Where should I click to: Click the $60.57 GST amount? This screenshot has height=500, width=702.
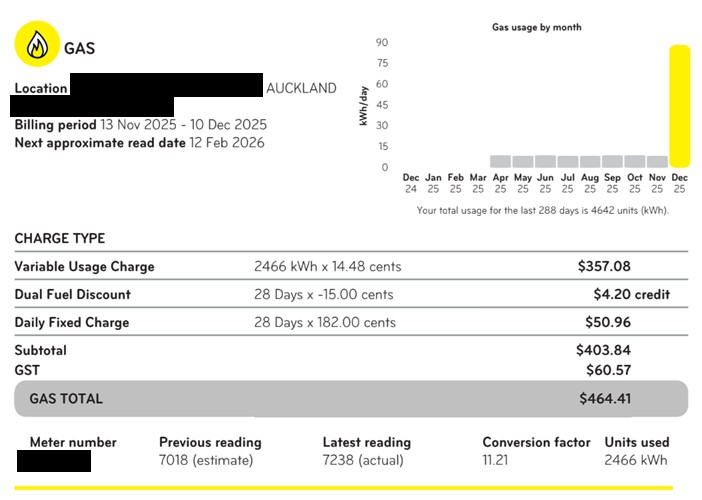point(607,370)
